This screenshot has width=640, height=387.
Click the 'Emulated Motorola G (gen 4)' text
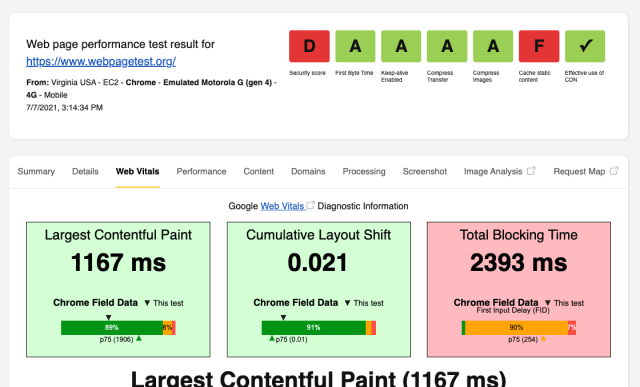[218, 82]
